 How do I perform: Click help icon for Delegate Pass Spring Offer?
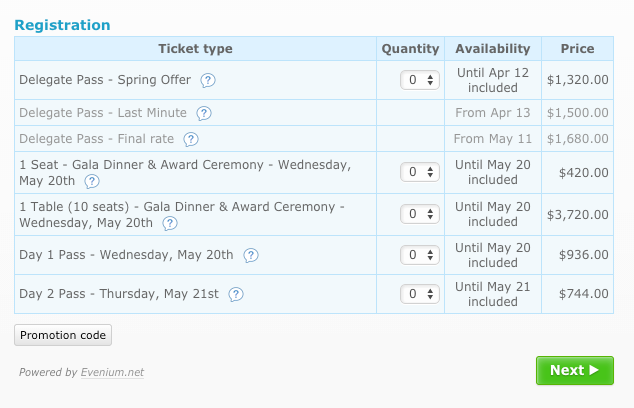208,80
